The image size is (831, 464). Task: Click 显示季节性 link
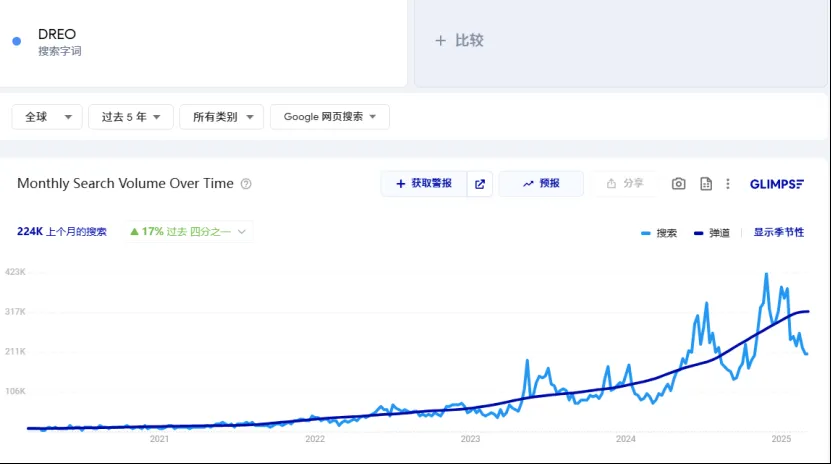779,233
